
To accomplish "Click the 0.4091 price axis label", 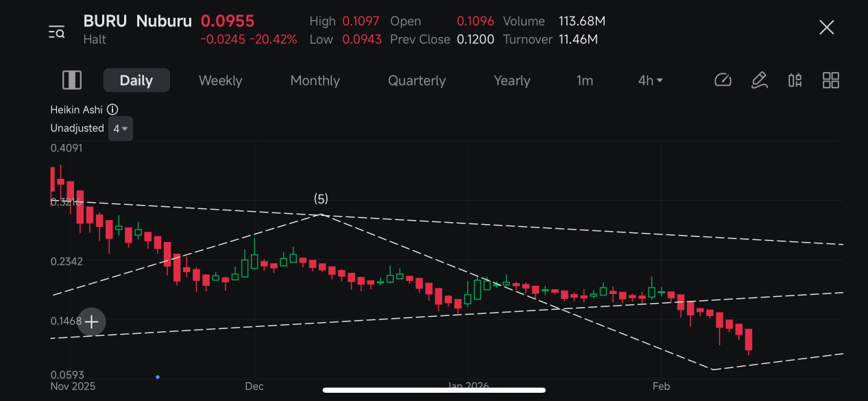I will [x=67, y=148].
